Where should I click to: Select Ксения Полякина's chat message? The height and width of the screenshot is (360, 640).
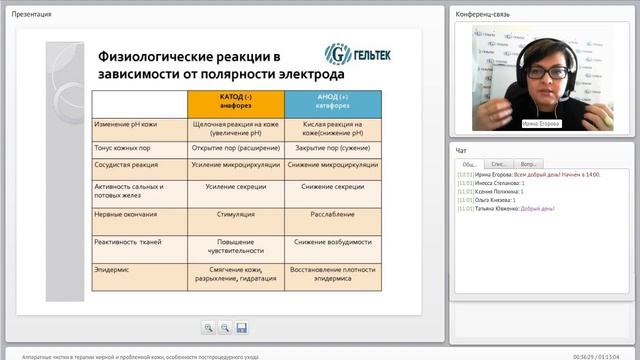tap(490, 192)
